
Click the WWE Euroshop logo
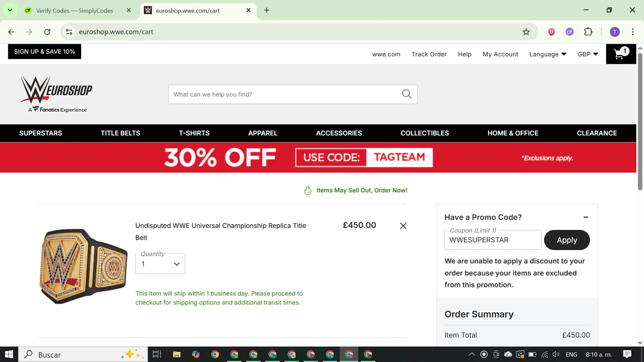[56, 94]
